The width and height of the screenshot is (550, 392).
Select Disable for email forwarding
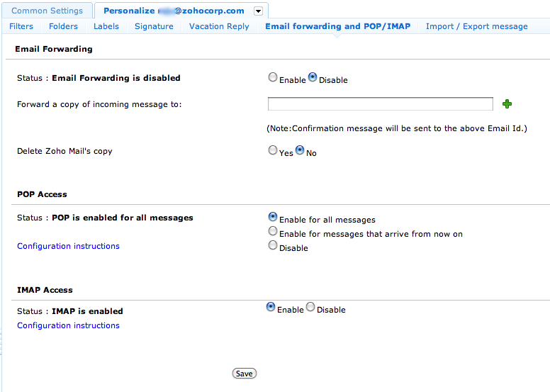tap(313, 78)
